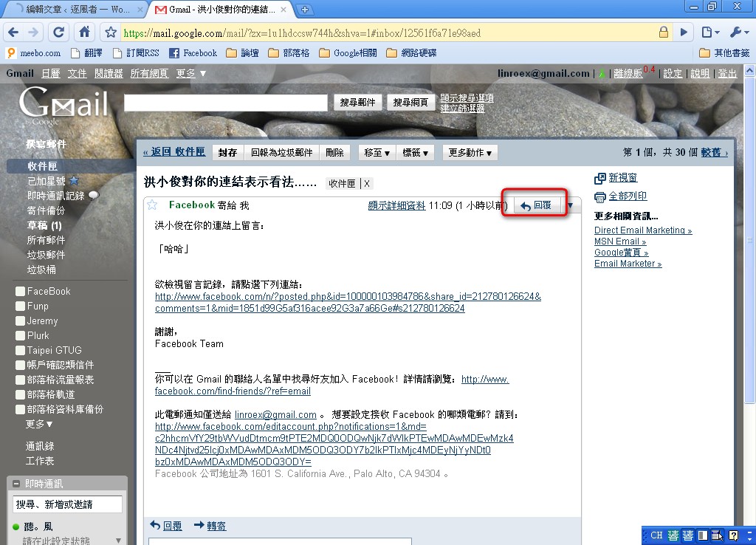The height and width of the screenshot is (545, 756).
Task: Click the 搜尋網頁 button
Action: tap(410, 102)
